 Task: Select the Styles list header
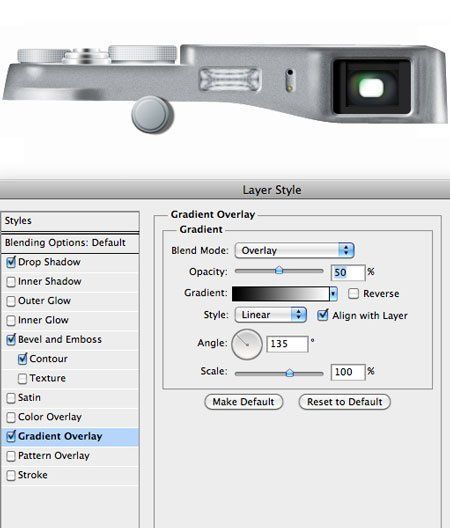click(70, 221)
